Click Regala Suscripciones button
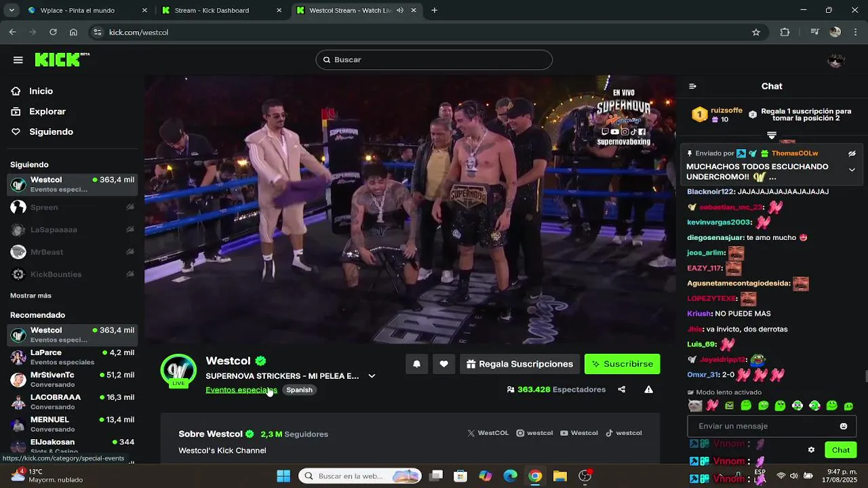 tap(519, 364)
